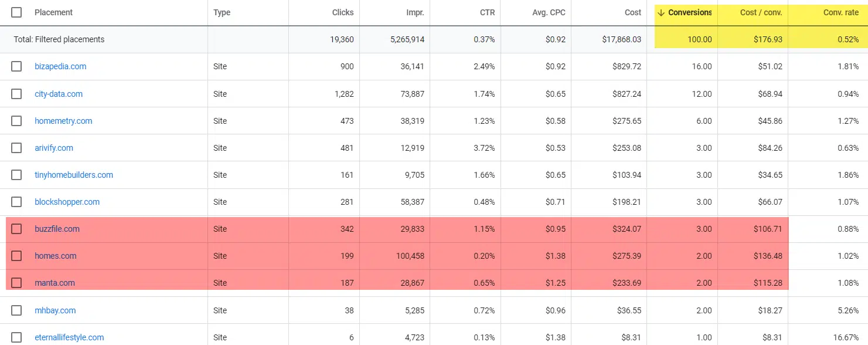Sort table by Cost / conv. header
This screenshot has height=345, width=868.
point(761,12)
